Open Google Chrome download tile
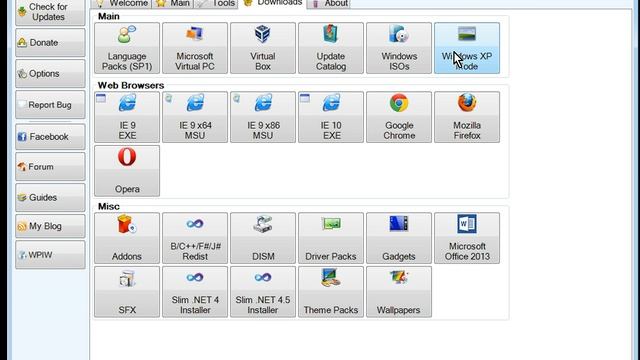The height and width of the screenshot is (360, 640). click(x=399, y=117)
